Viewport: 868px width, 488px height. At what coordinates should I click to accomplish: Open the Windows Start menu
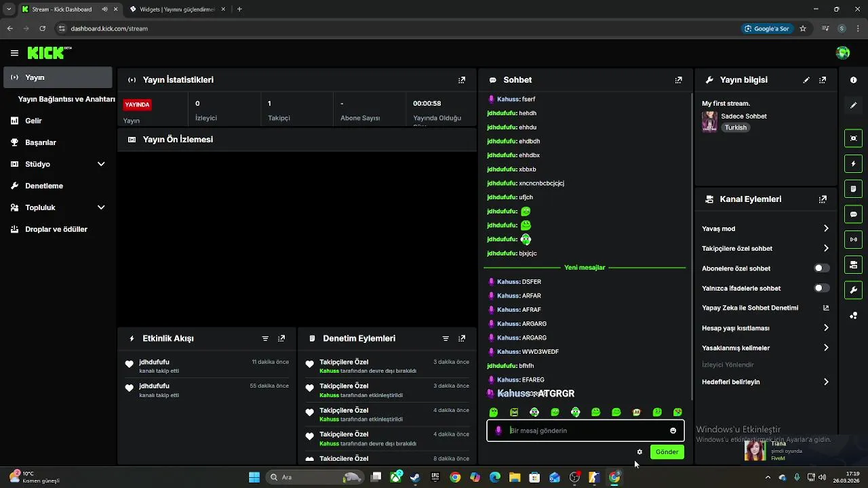click(254, 477)
